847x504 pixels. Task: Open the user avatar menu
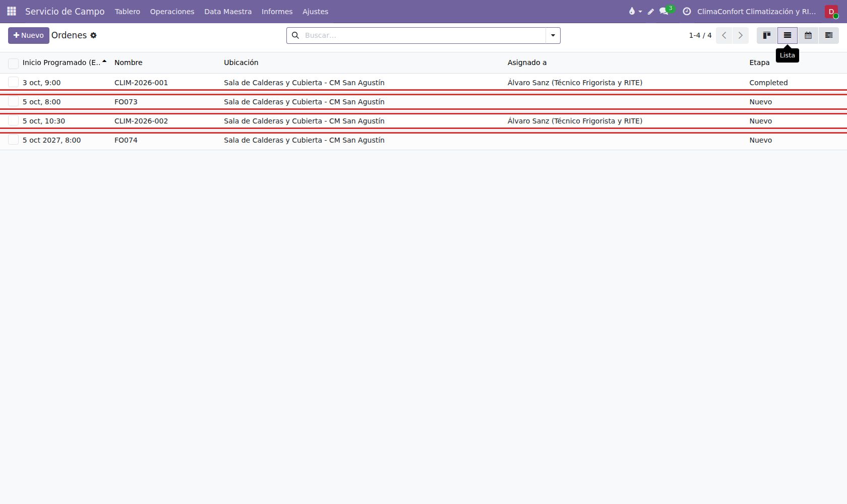(x=831, y=12)
